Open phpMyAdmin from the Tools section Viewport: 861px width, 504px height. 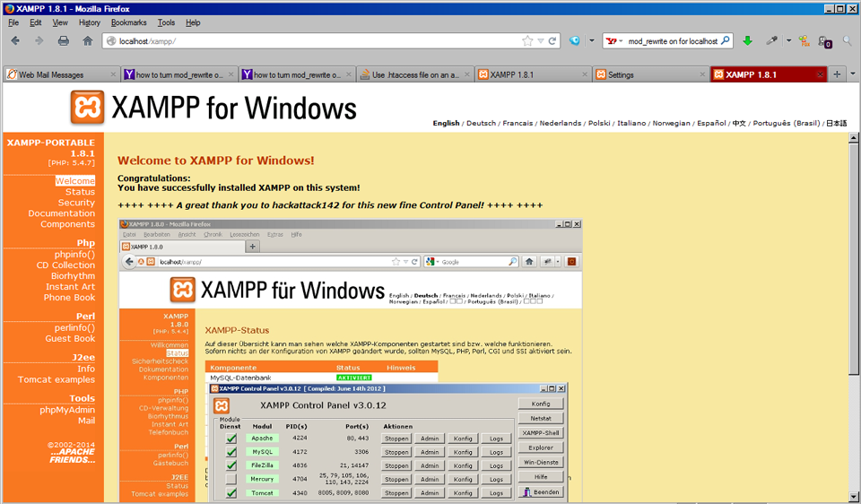(x=67, y=410)
